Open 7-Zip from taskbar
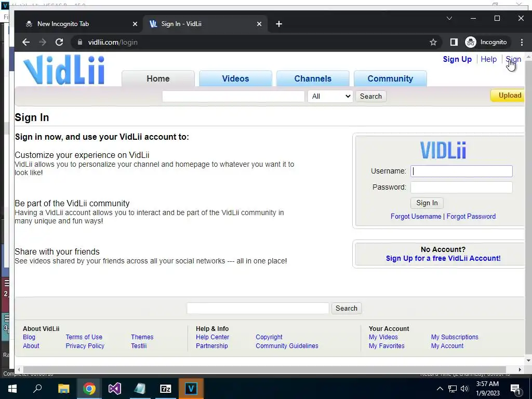The image size is (532, 399). coord(165,389)
